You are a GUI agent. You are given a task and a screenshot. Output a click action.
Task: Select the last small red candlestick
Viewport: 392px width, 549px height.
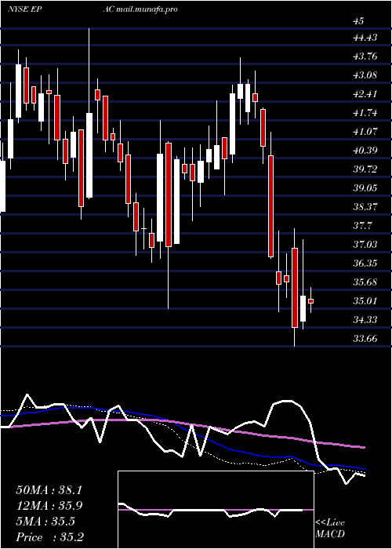(x=310, y=300)
